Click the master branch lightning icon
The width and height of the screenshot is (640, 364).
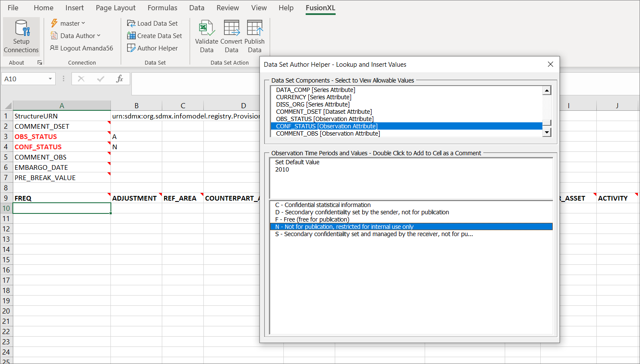point(54,23)
